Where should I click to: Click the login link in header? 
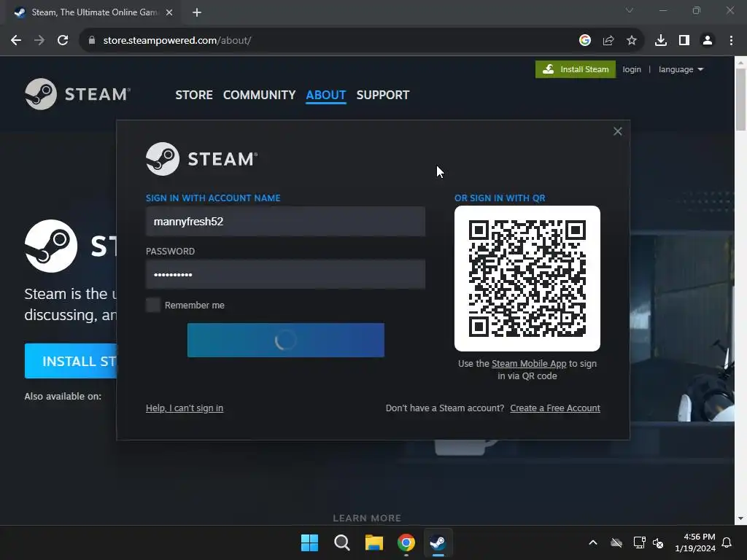pos(632,69)
